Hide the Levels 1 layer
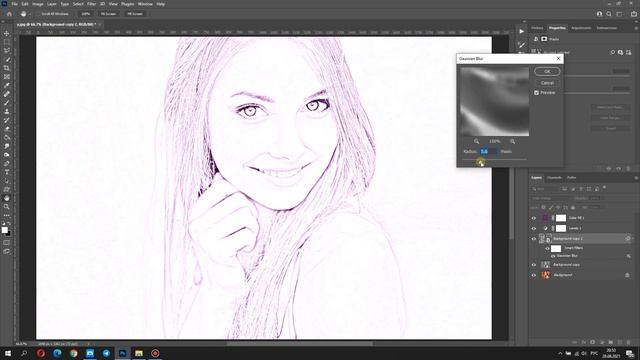This screenshot has height=360, width=640. click(533, 229)
